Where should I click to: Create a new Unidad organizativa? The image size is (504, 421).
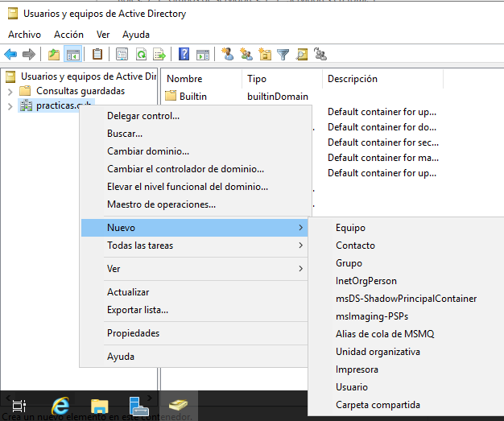click(407, 351)
